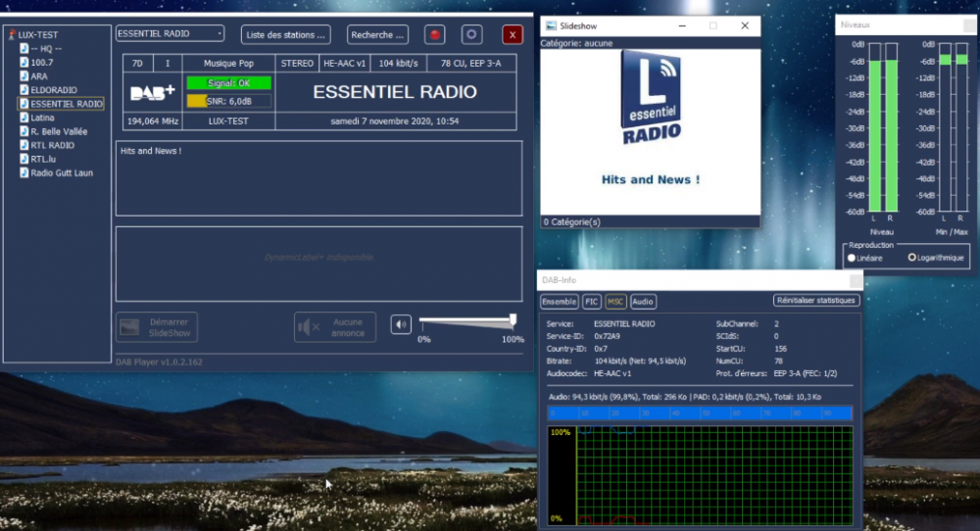The width and height of the screenshot is (980, 531).
Task: Open settings via the gear icon
Action: 472,35
